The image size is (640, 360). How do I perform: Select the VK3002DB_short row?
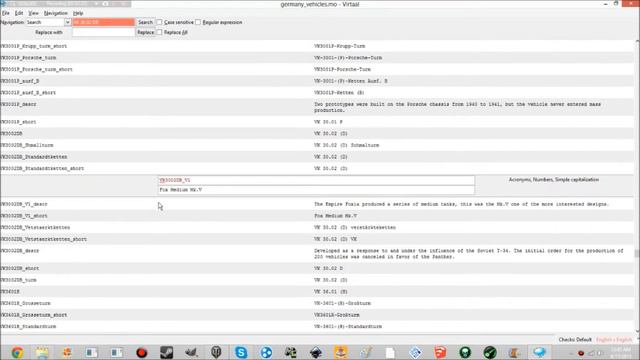coord(317,268)
